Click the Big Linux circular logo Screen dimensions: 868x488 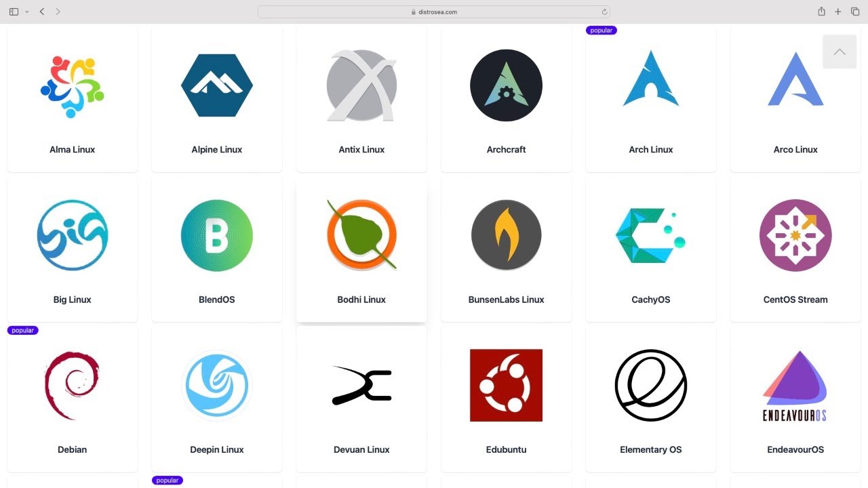click(x=72, y=235)
